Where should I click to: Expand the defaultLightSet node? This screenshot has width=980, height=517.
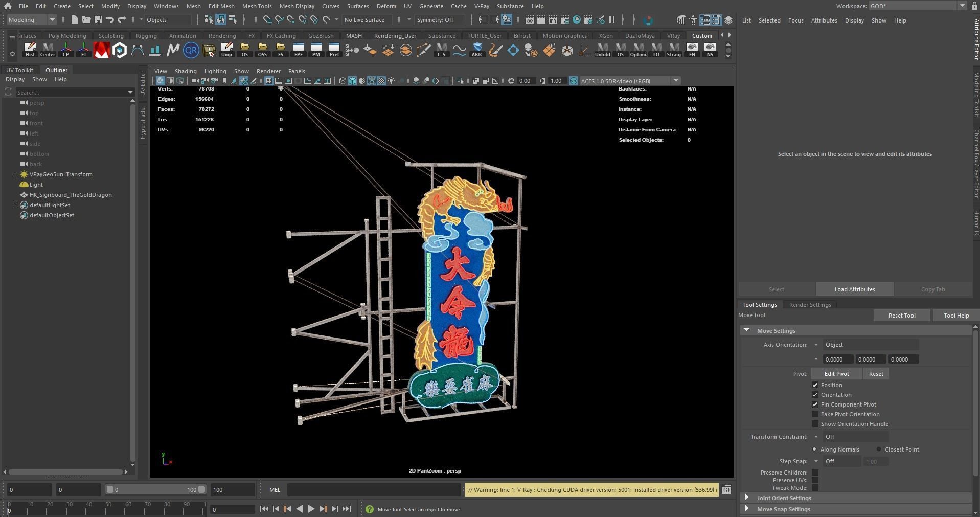[x=15, y=205]
